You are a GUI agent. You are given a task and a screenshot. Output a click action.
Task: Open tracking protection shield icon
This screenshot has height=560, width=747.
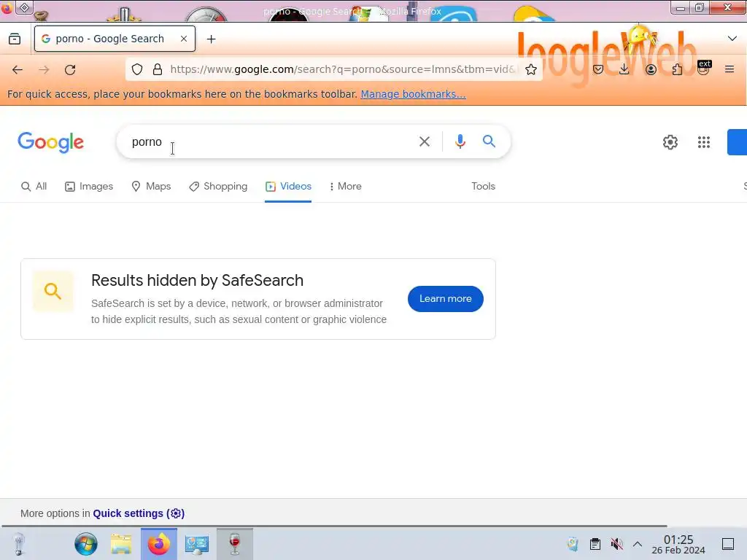(137, 69)
